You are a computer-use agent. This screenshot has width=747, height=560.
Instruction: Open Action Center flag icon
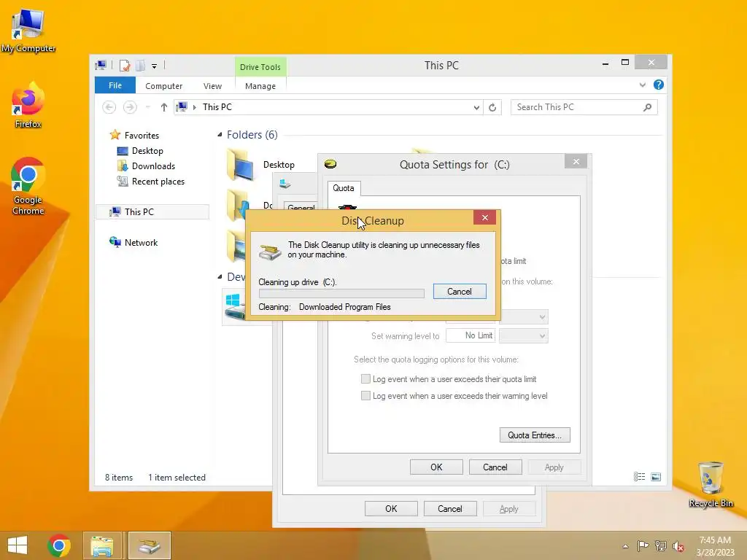(x=643, y=546)
